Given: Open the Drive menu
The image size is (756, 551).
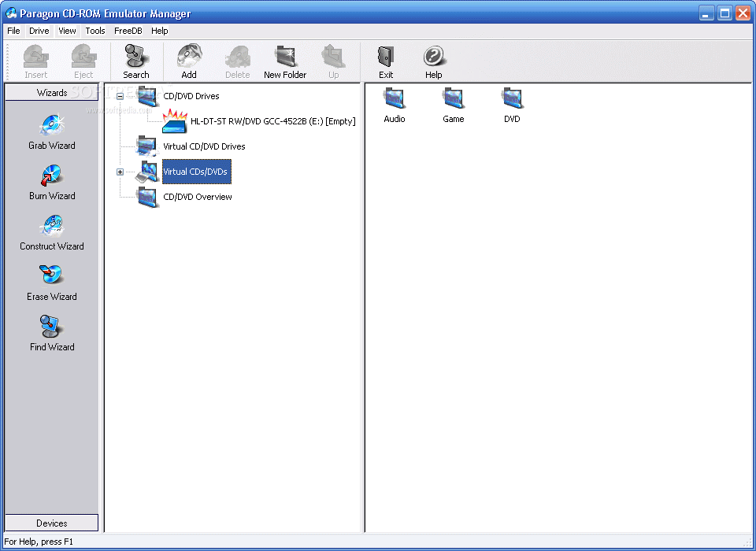Looking at the screenshot, I should pyautogui.click(x=39, y=31).
